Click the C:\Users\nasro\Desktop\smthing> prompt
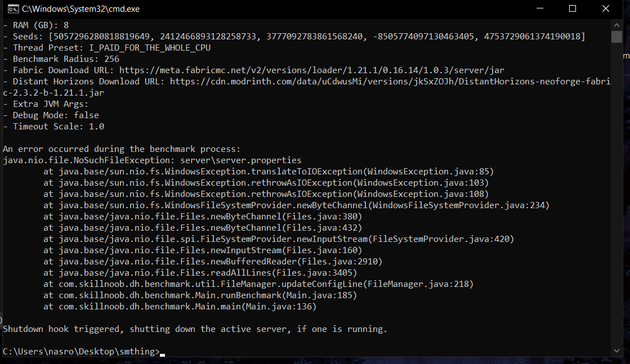This screenshot has height=364, width=630. [x=81, y=352]
